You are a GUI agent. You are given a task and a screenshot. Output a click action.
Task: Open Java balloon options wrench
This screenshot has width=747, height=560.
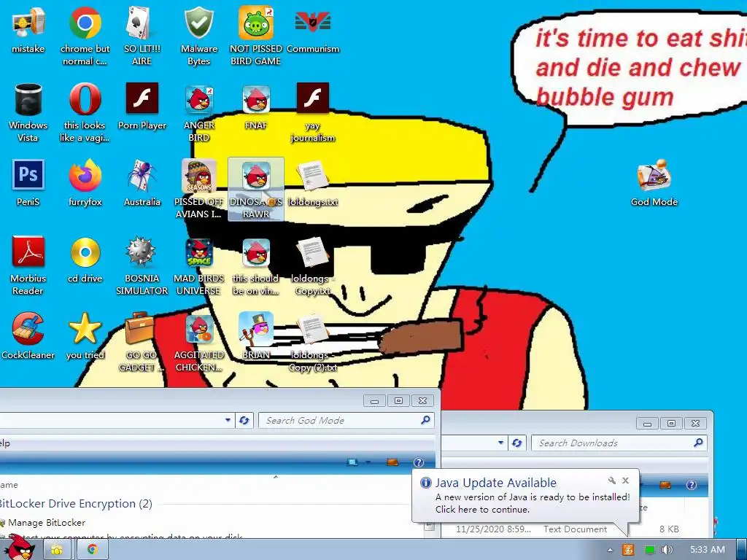pos(612,481)
